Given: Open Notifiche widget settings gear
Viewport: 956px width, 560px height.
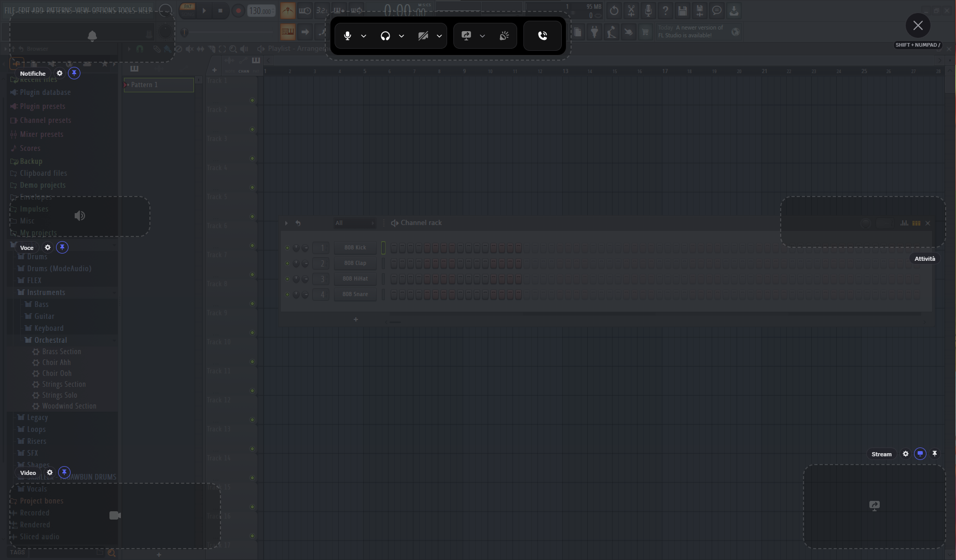Looking at the screenshot, I should click(60, 73).
